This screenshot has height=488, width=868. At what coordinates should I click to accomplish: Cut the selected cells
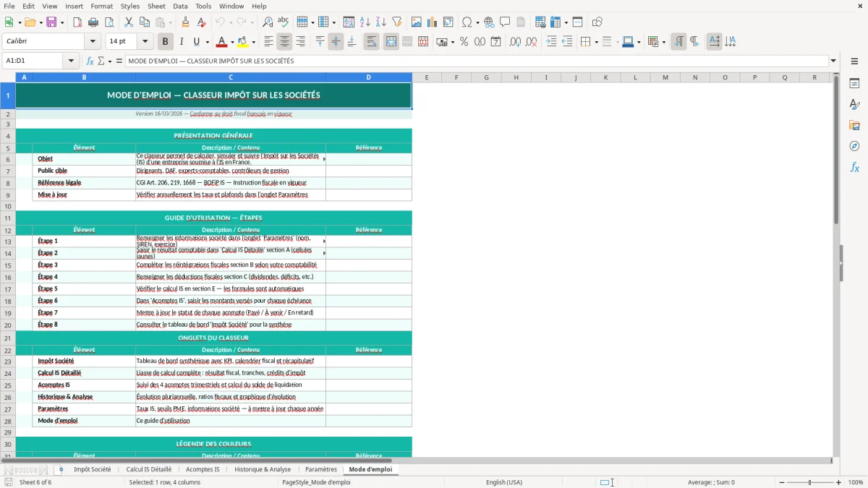tap(128, 22)
